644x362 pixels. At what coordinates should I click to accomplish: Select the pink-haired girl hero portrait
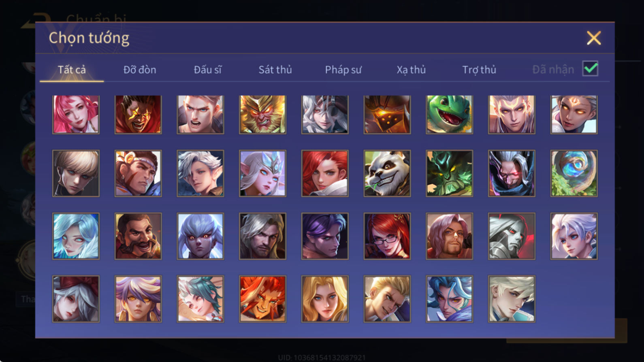(x=76, y=115)
